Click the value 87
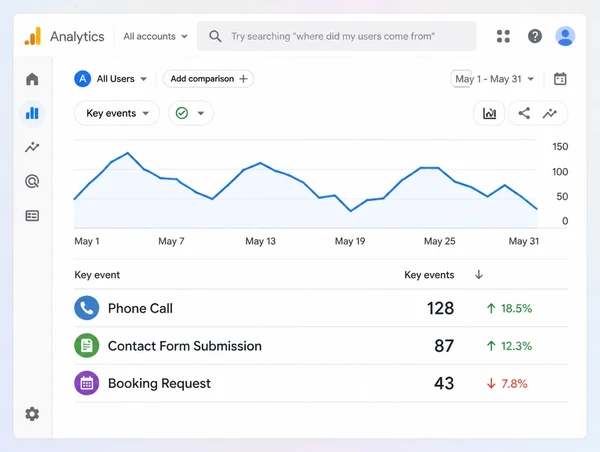Image resolution: width=600 pixels, height=452 pixels. [x=444, y=346]
